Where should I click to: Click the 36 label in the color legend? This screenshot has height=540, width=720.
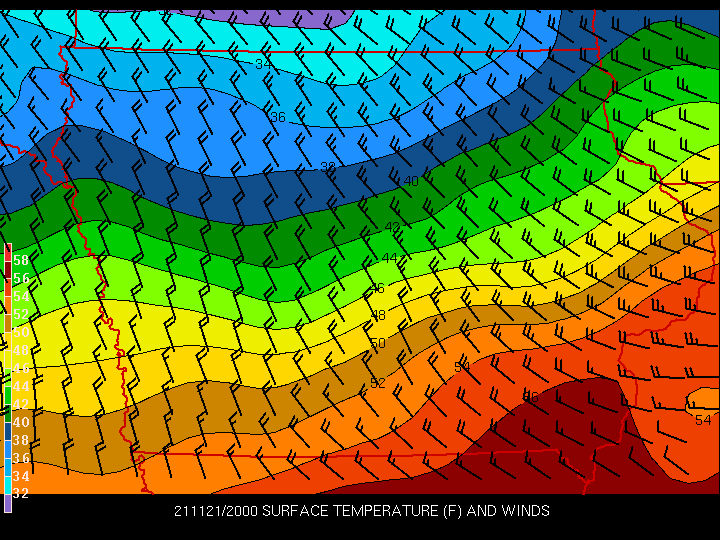point(21,458)
